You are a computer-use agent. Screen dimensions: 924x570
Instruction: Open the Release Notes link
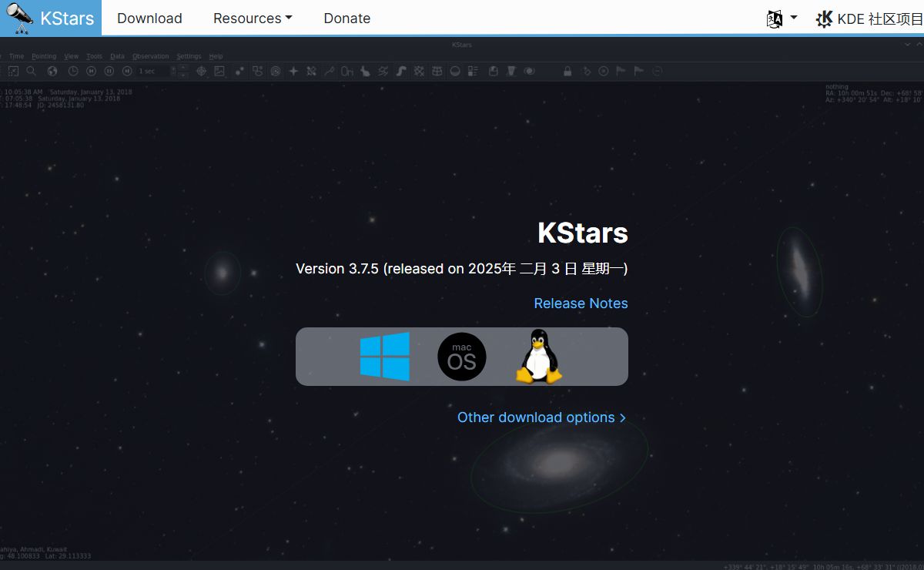pos(581,303)
